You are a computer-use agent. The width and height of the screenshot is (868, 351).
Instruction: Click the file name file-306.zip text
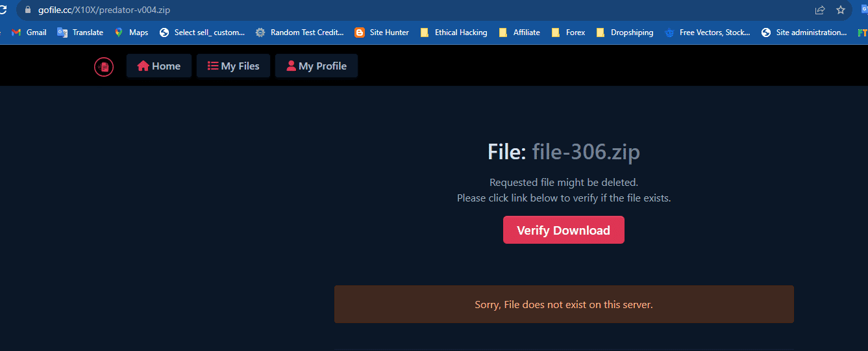[586, 152]
